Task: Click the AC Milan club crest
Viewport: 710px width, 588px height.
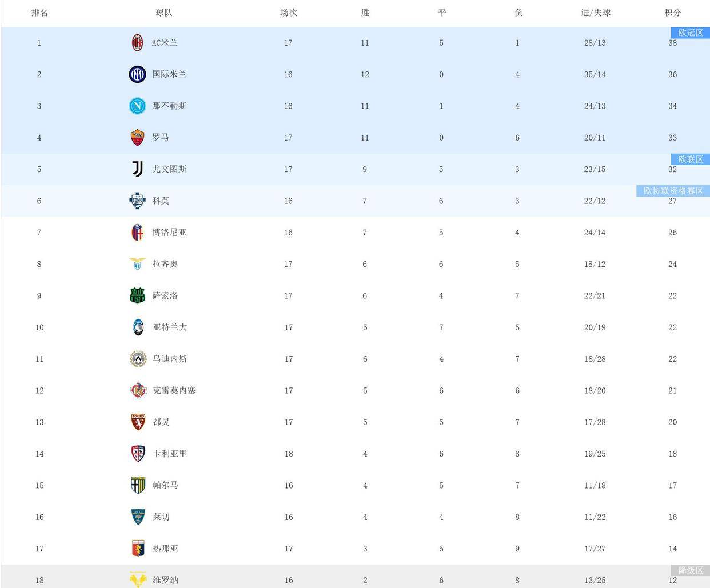Action: click(137, 43)
